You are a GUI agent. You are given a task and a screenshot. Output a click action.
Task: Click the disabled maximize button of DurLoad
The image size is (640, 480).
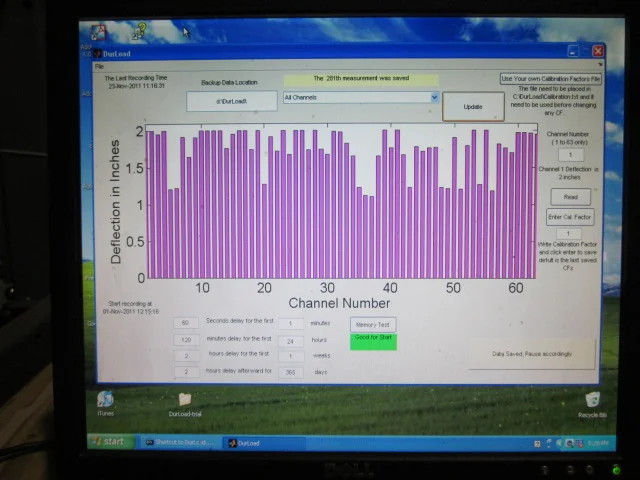(585, 51)
